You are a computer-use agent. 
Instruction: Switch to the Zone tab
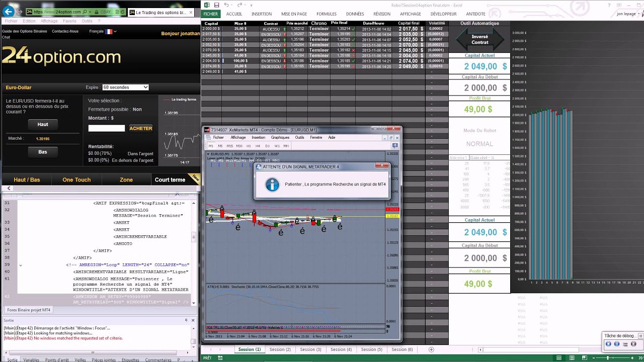[x=126, y=179]
